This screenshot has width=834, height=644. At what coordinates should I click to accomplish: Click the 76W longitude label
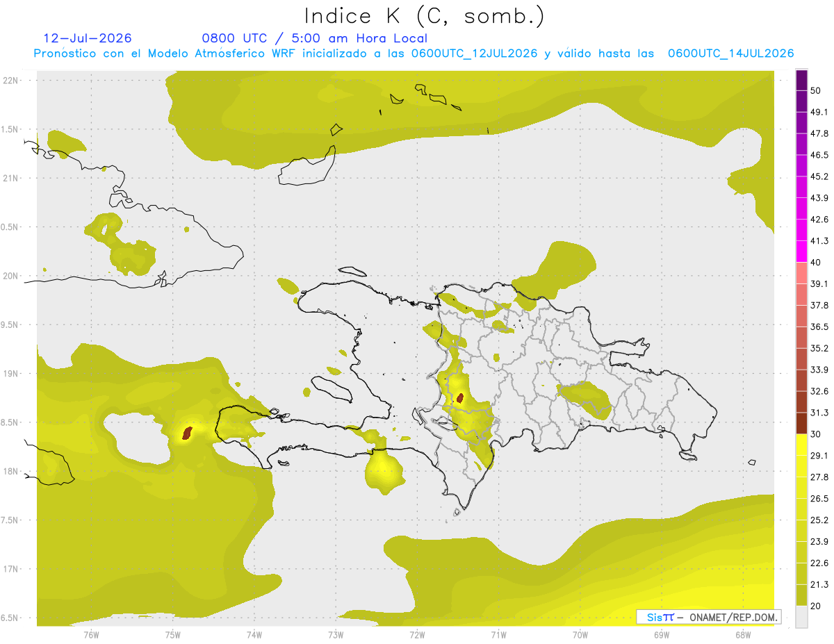point(91,634)
